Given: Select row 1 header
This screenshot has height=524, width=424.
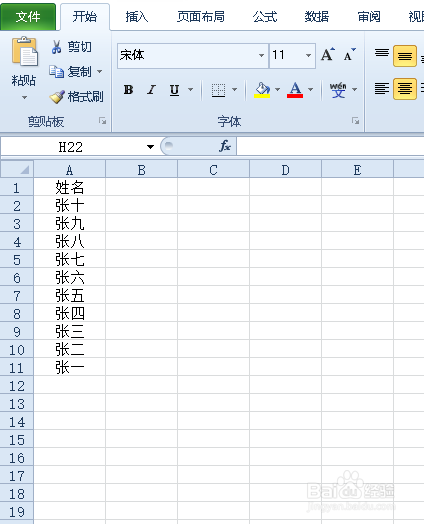Looking at the screenshot, I should coord(17,188).
